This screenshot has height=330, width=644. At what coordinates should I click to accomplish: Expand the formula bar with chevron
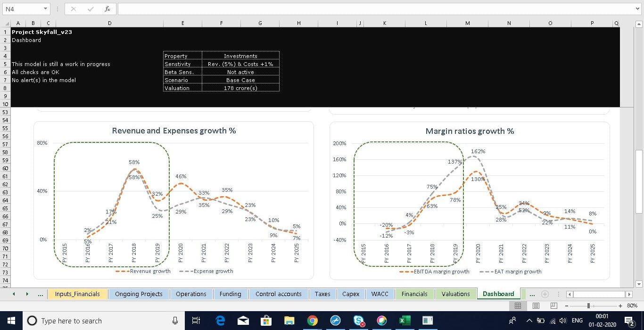click(x=637, y=9)
